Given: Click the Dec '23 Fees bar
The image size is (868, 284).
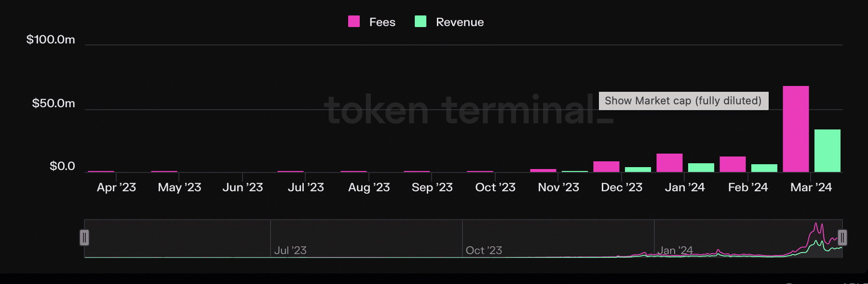Looking at the screenshot, I should coord(606,167).
